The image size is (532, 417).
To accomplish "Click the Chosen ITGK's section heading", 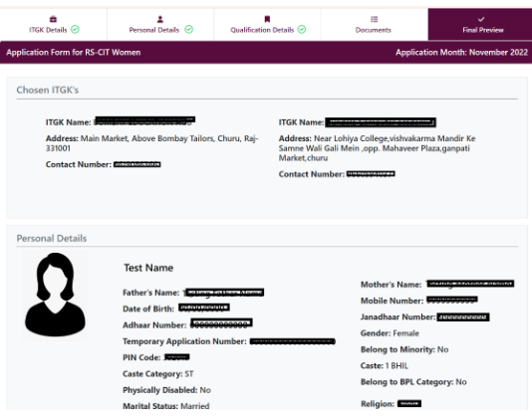I will click(48, 90).
